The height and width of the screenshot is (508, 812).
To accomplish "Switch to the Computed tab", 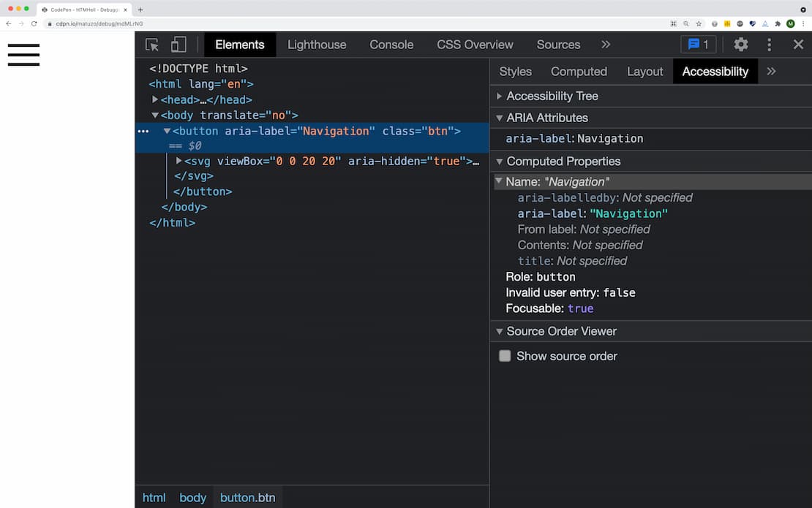I will (x=579, y=71).
